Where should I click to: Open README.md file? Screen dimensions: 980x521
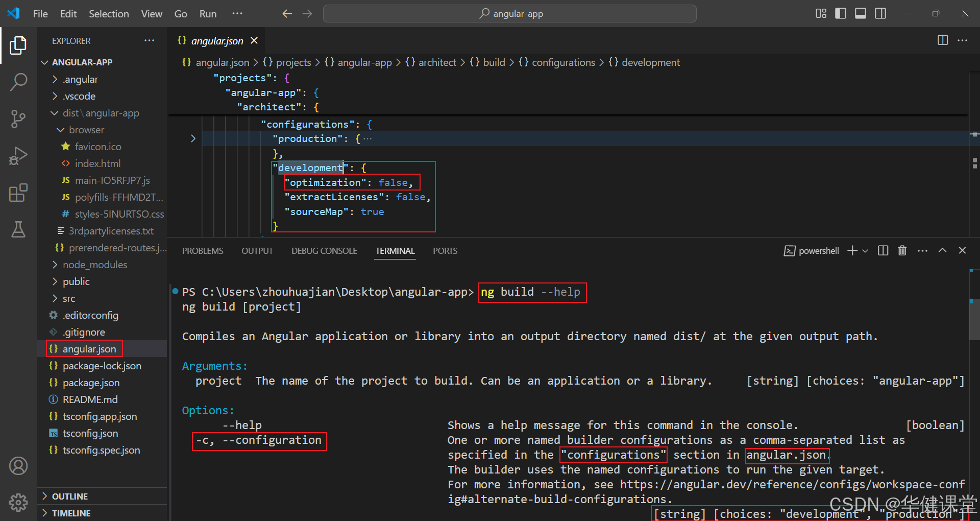pos(102,399)
